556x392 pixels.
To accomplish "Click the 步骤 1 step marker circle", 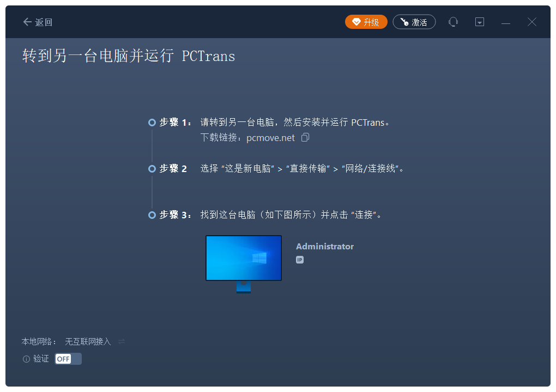I will [x=152, y=122].
